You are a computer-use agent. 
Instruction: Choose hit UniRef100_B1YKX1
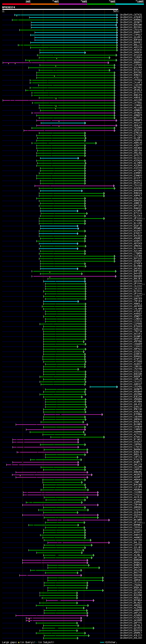coord(131,291)
